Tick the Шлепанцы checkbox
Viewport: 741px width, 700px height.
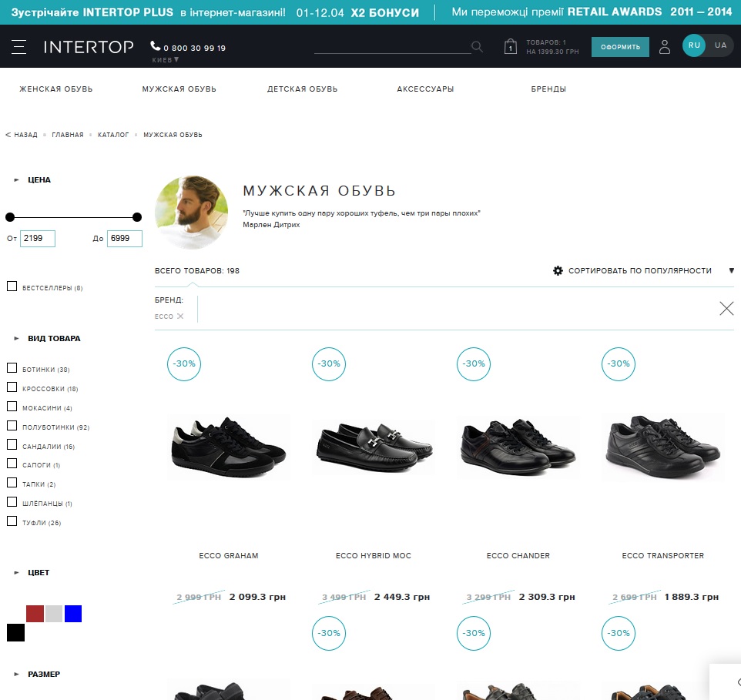click(12, 502)
